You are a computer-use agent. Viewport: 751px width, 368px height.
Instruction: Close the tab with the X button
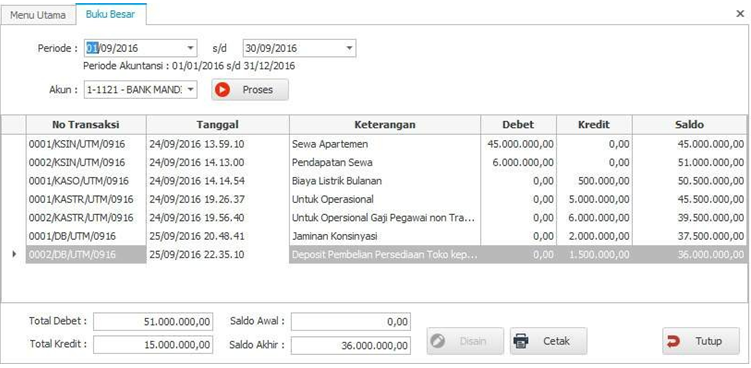740,14
